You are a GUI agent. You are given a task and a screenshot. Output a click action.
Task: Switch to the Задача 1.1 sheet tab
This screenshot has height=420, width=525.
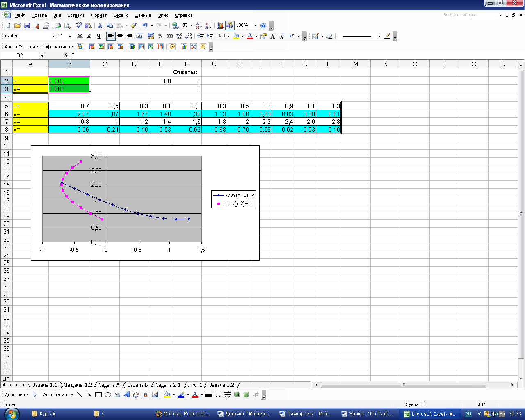coord(45,385)
